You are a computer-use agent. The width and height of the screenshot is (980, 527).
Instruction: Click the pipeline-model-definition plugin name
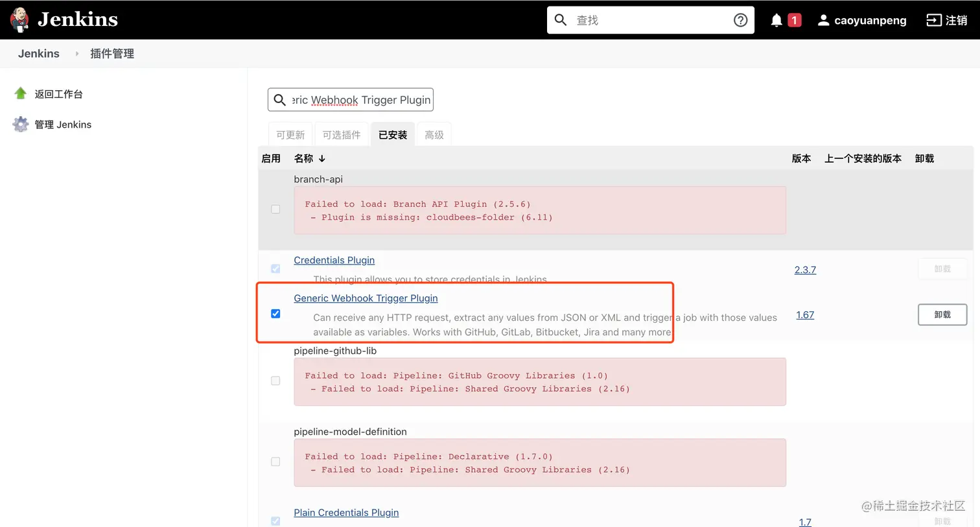pos(350,432)
